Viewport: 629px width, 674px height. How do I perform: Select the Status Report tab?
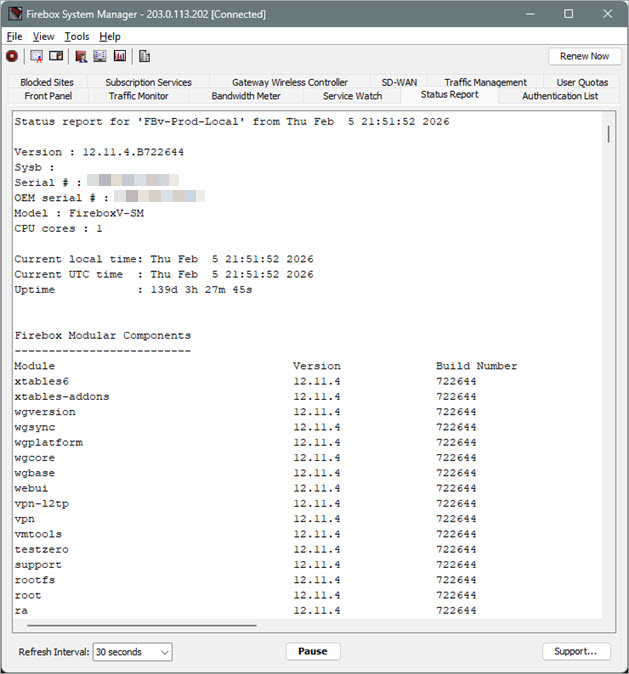(449, 95)
